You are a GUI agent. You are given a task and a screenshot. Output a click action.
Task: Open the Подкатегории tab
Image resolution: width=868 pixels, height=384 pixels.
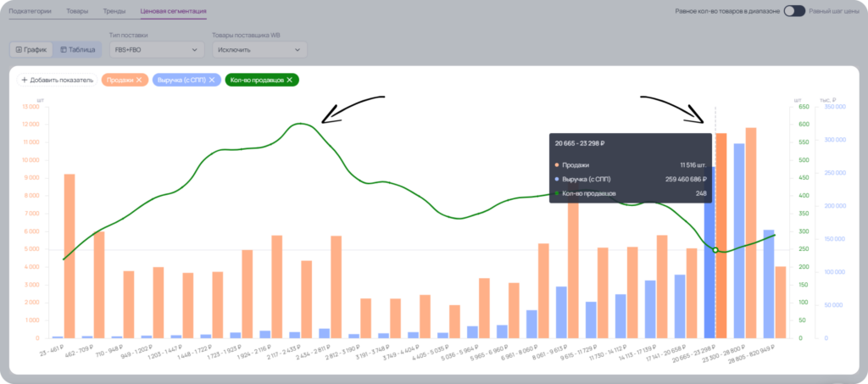pyautogui.click(x=31, y=11)
